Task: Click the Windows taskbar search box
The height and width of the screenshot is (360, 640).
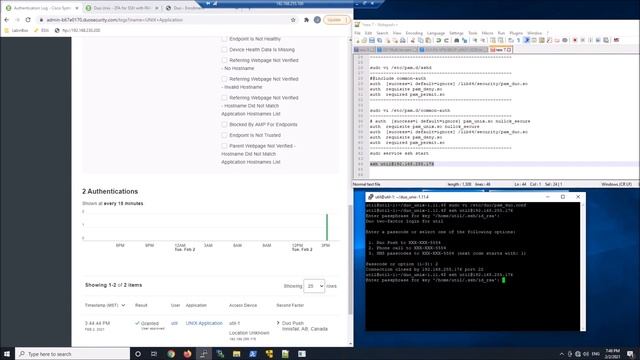Action: [x=73, y=354]
